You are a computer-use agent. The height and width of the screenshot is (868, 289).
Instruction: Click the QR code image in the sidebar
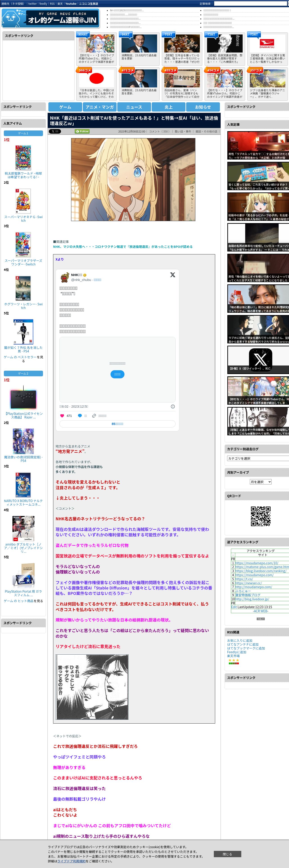tap(261, 516)
